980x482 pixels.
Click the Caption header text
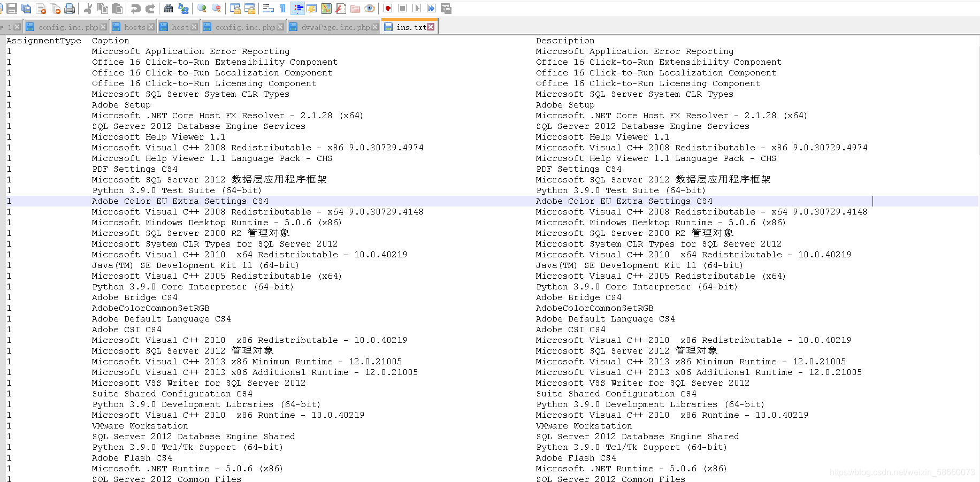(110, 41)
